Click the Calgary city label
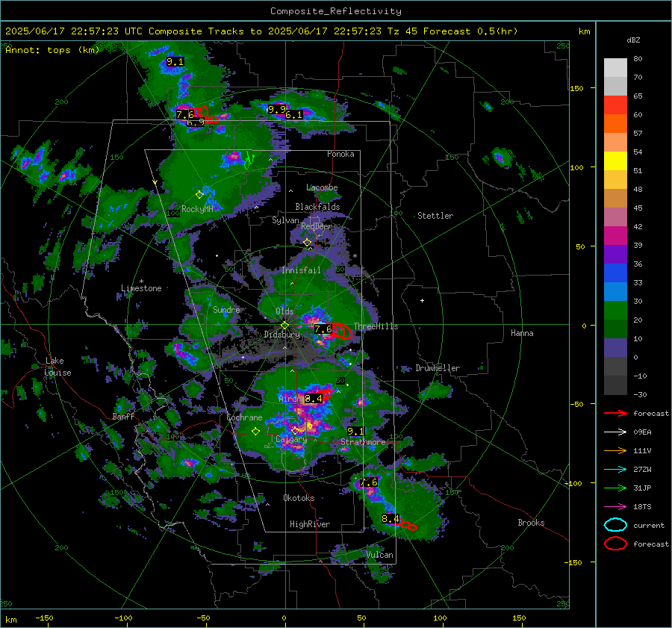This screenshot has height=628, width=672. point(291,439)
